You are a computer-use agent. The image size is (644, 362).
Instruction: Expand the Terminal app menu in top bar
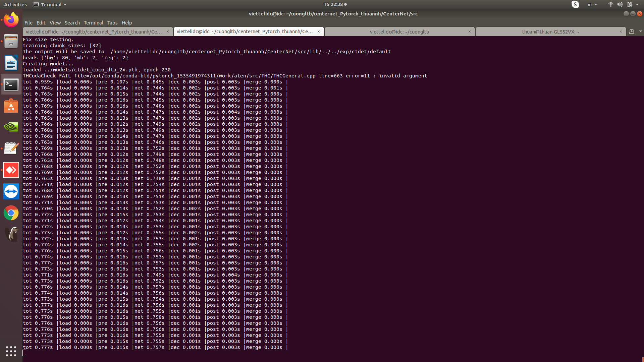coord(50,4)
